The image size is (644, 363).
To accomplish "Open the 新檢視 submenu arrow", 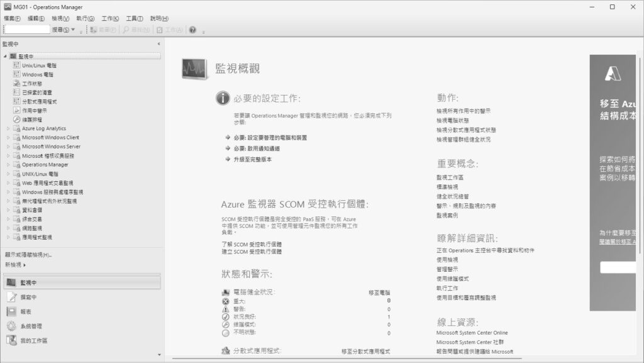I will pyautogui.click(x=25, y=265).
